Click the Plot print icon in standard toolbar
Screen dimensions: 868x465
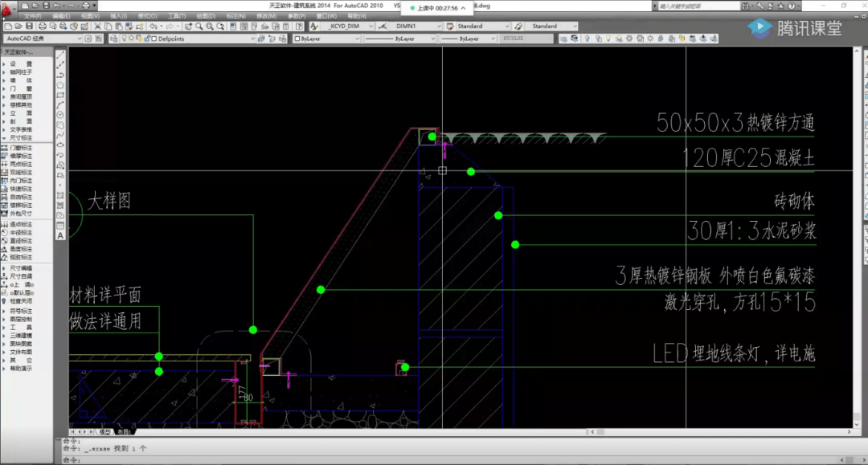click(42, 26)
